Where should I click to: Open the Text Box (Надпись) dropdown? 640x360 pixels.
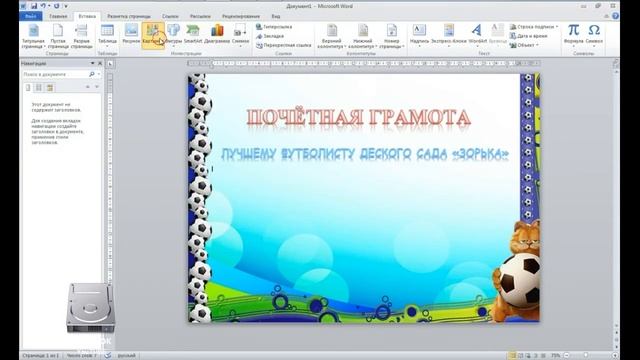point(419,36)
